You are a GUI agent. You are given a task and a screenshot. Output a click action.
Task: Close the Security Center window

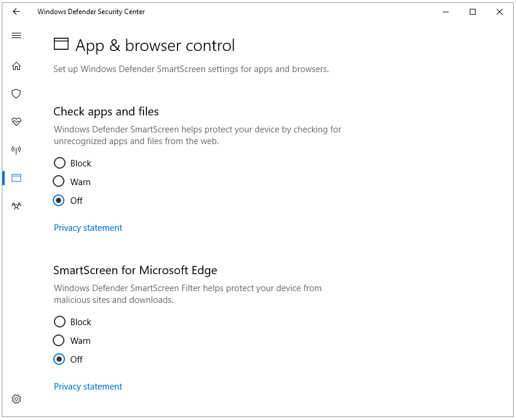tap(499, 12)
